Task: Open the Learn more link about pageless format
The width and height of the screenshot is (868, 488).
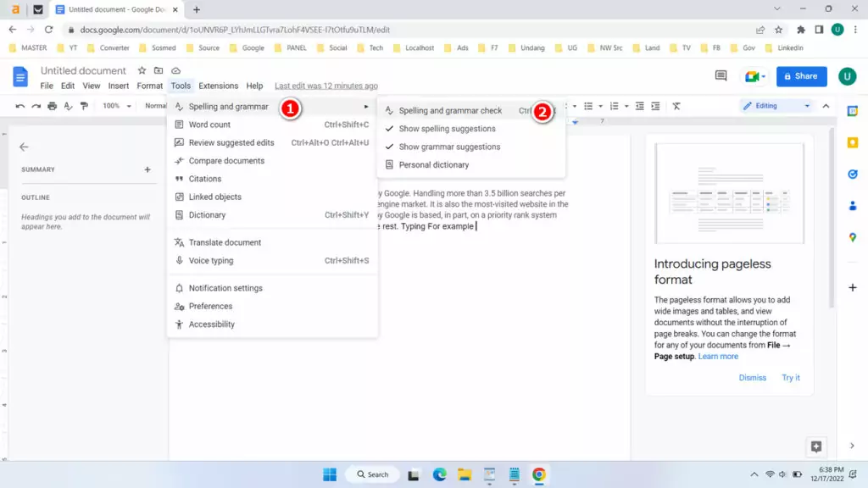Action: [x=717, y=356]
